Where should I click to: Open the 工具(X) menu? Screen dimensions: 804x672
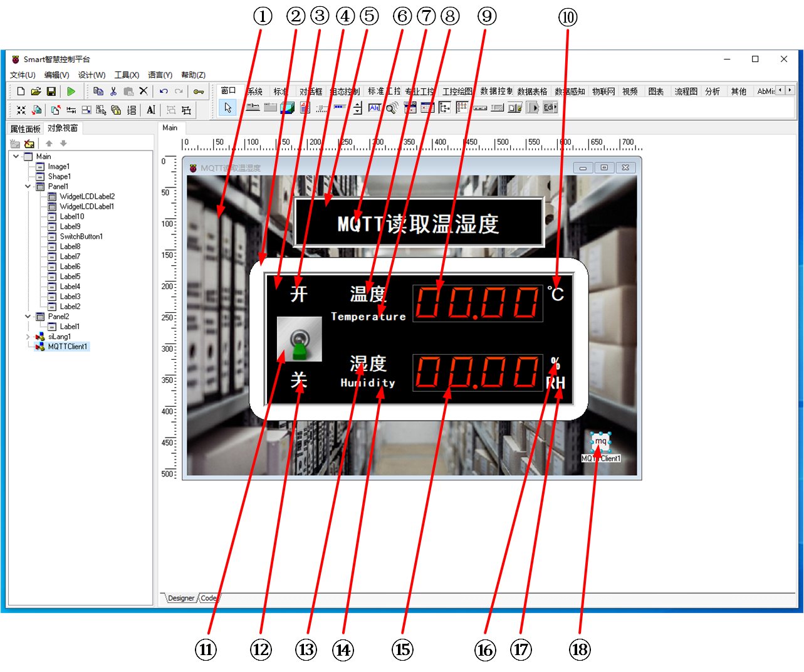click(x=127, y=75)
